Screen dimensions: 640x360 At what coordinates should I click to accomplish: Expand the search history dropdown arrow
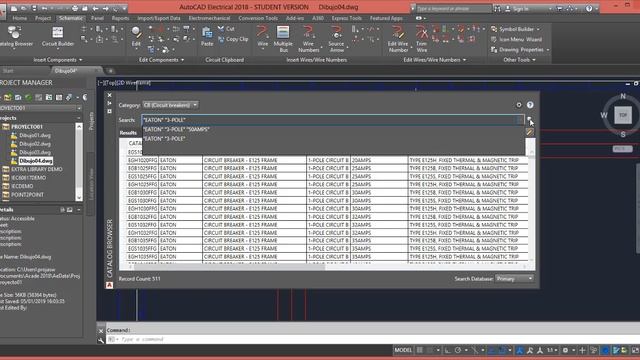519,120
